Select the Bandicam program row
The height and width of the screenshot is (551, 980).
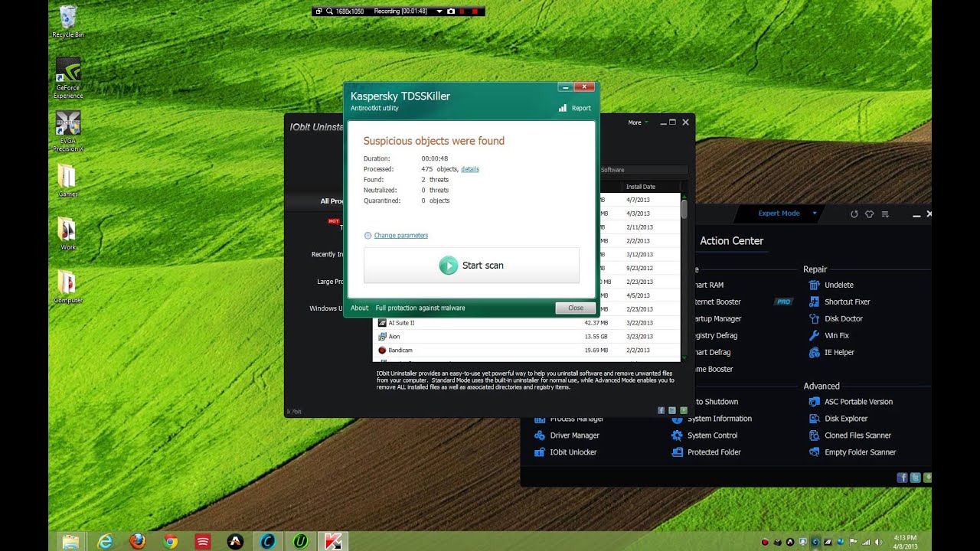[x=526, y=350]
